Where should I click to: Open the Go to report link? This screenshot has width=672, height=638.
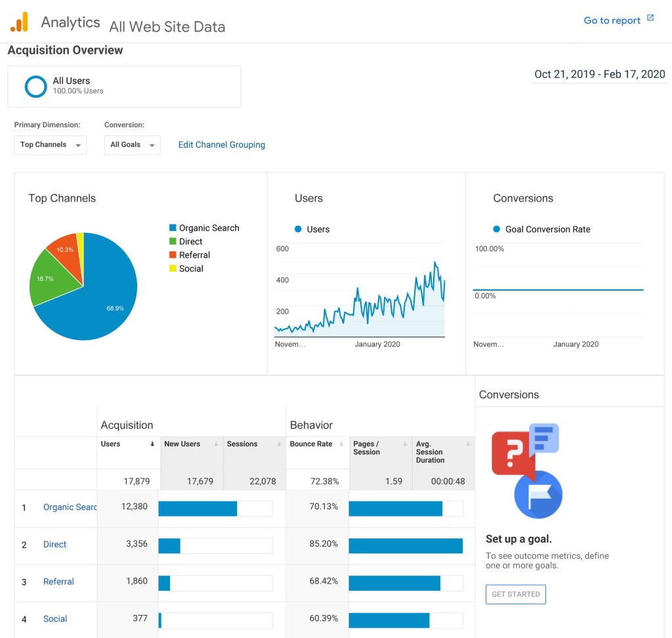pyautogui.click(x=612, y=20)
